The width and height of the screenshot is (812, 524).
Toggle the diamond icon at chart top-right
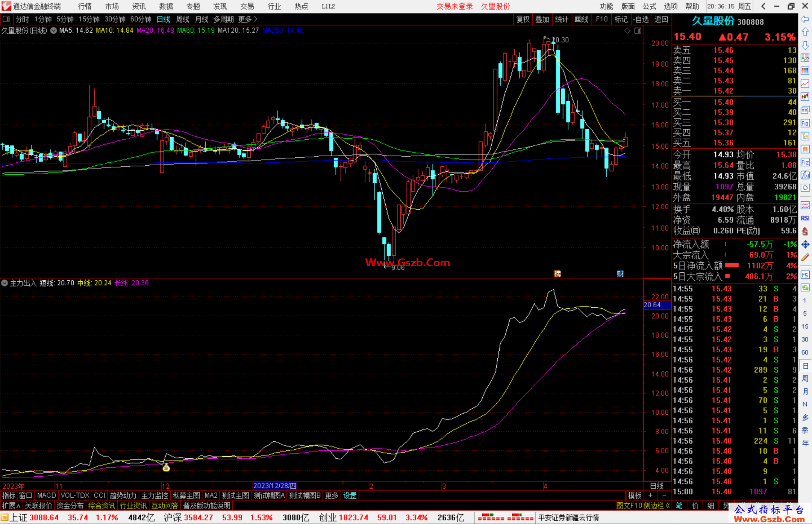pyautogui.click(x=627, y=31)
